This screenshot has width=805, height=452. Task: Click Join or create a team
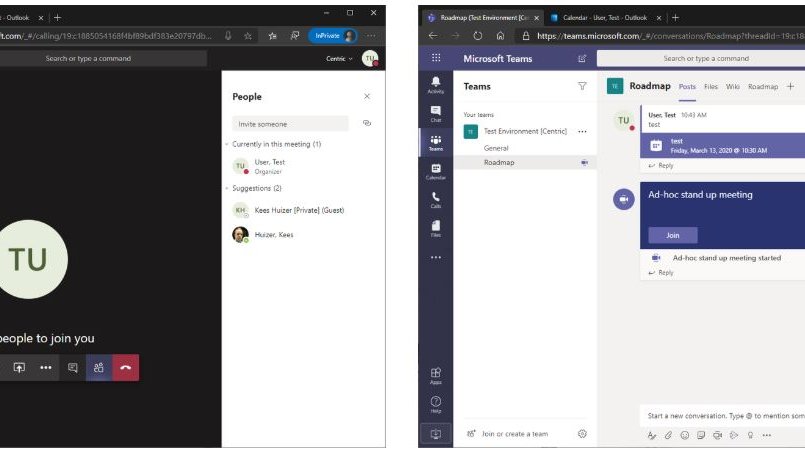(x=514, y=434)
